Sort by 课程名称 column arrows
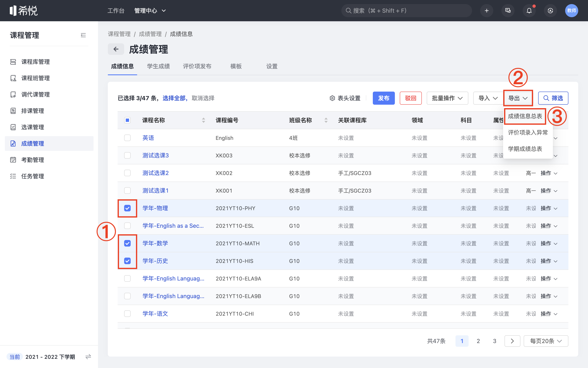The width and height of the screenshot is (588, 368). (x=204, y=120)
